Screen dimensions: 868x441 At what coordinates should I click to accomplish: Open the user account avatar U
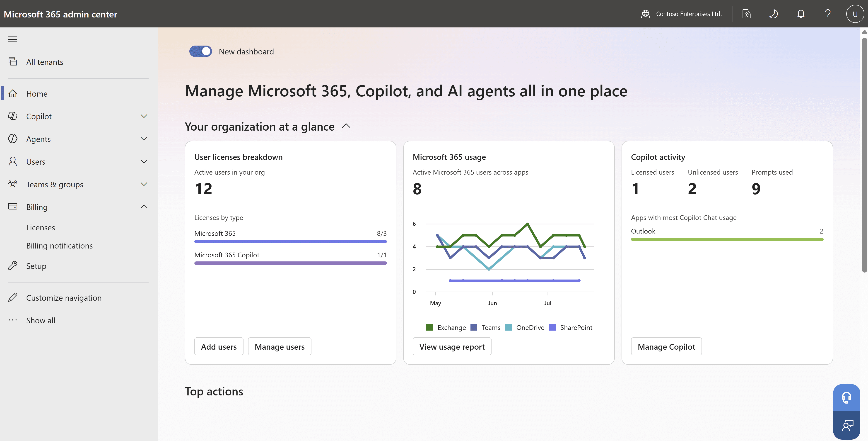pos(855,14)
